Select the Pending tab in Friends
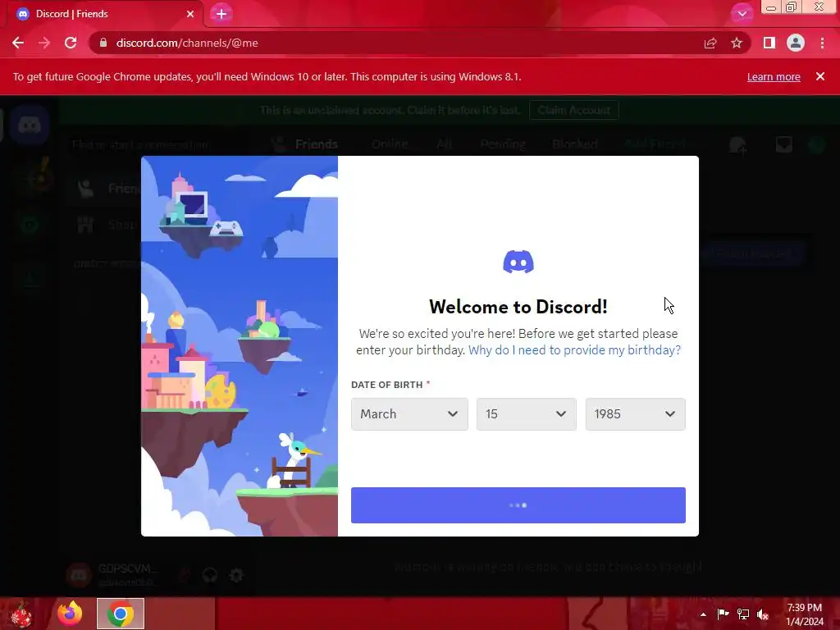Image resolution: width=840 pixels, height=630 pixels. click(x=503, y=144)
